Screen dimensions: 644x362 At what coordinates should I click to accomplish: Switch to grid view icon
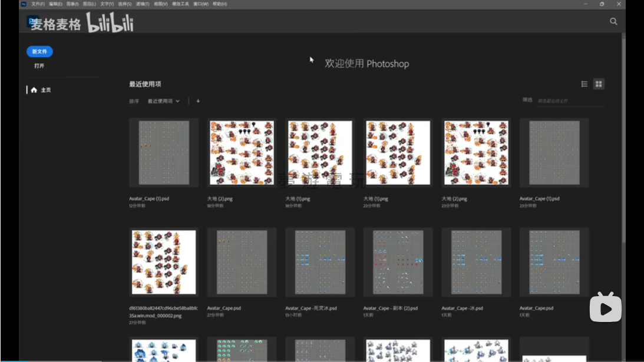tap(599, 84)
